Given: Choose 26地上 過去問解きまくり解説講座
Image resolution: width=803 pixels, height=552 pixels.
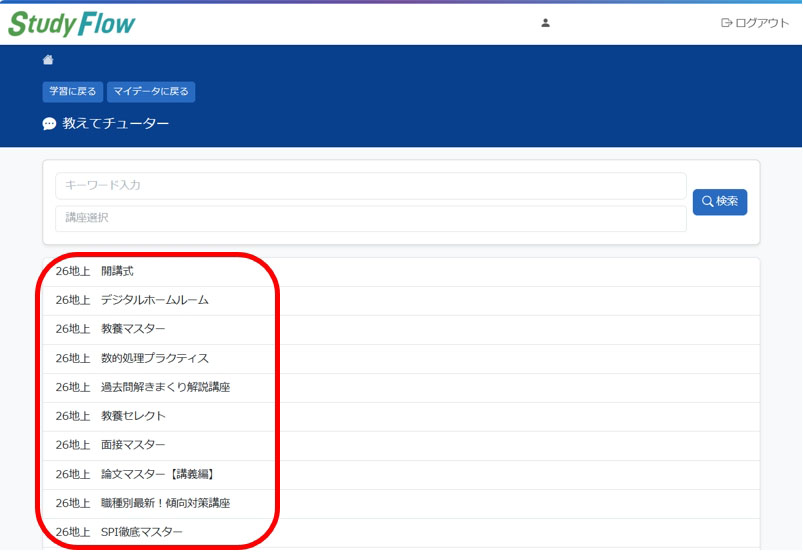Looking at the screenshot, I should 143,387.
